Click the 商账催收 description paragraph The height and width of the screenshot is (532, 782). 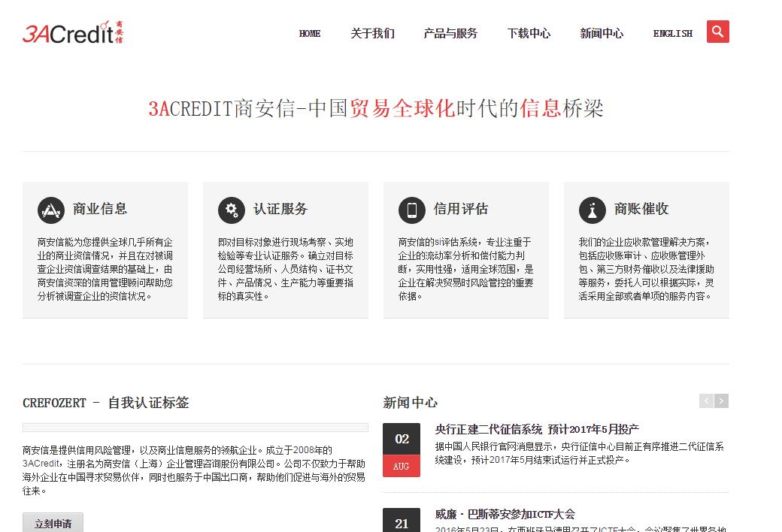tap(647, 269)
